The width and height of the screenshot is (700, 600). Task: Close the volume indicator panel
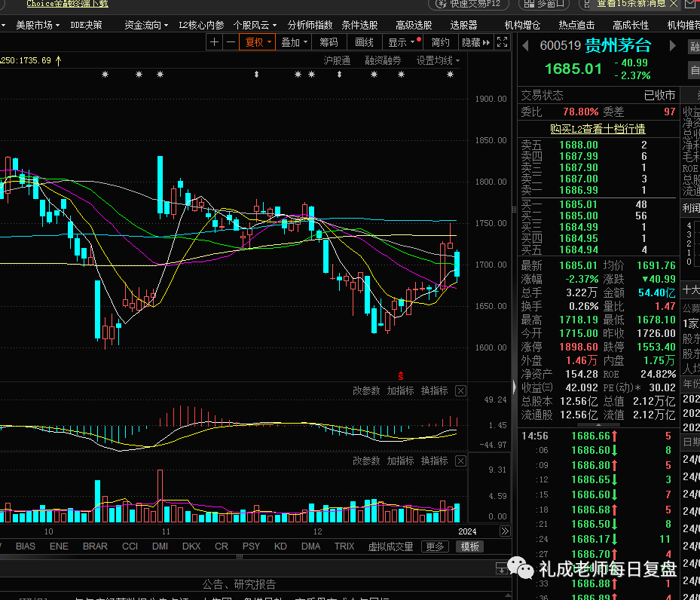click(x=460, y=461)
